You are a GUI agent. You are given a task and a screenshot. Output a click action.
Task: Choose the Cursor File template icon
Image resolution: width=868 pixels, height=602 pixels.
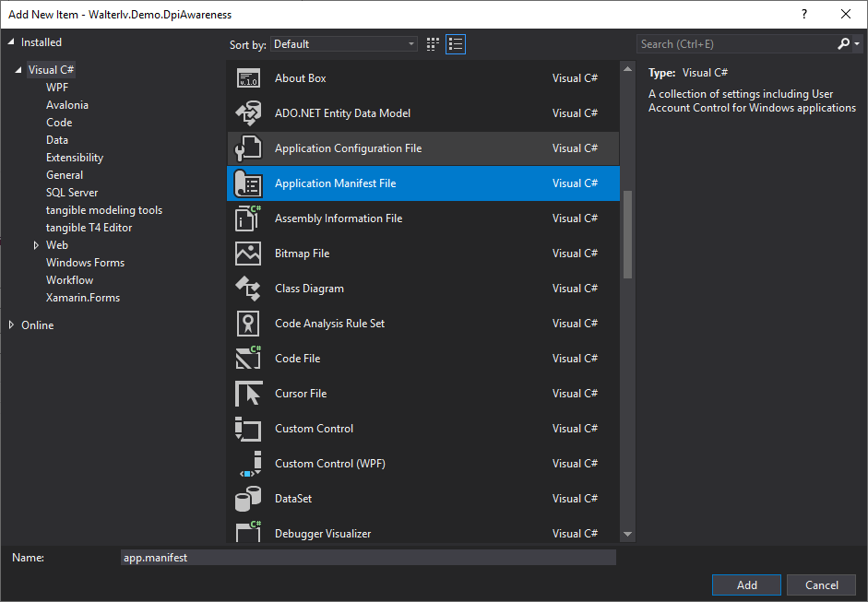pyautogui.click(x=248, y=394)
